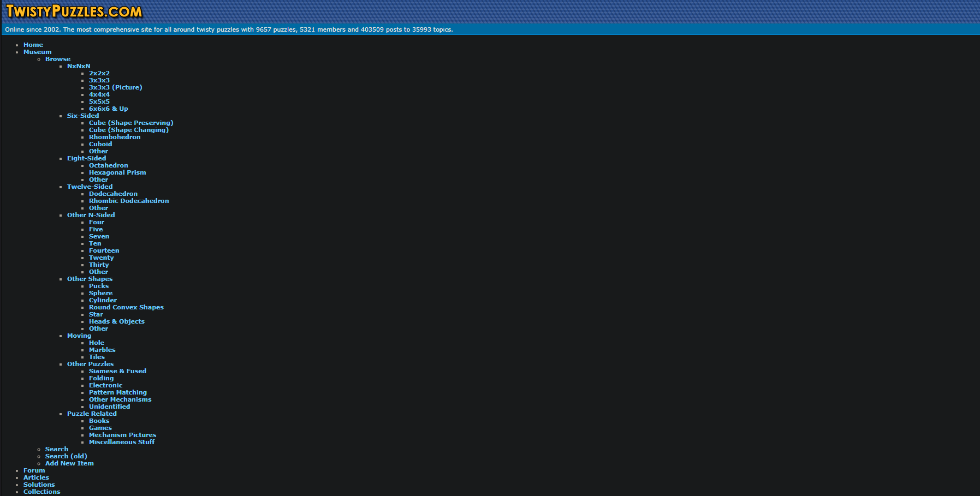
Task: Open the Add New Item page
Action: point(69,463)
